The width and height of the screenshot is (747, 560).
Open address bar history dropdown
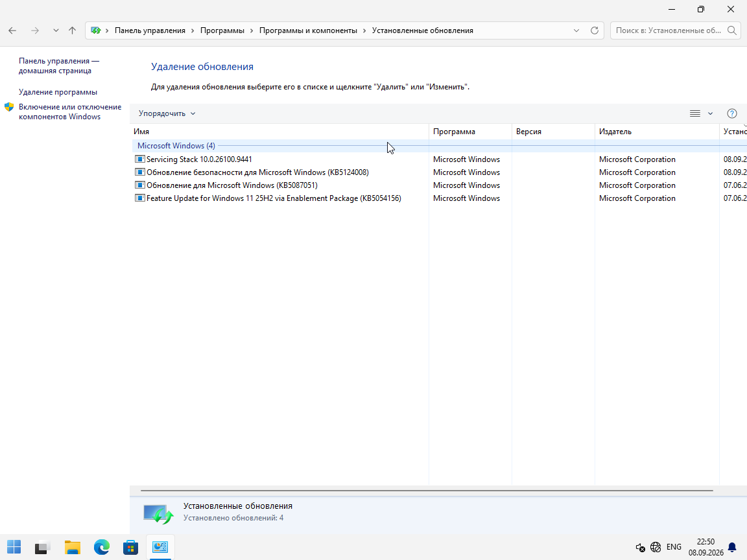[x=576, y=30]
